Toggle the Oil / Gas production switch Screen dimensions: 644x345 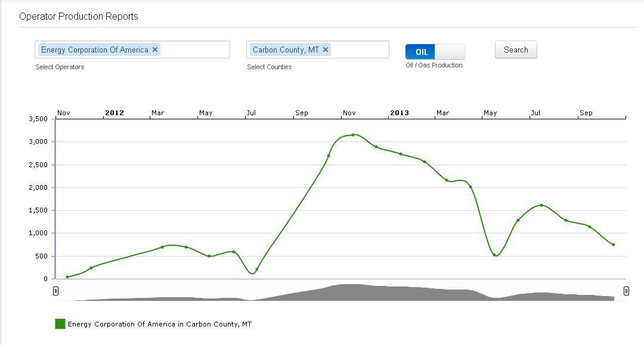pyautogui.click(x=435, y=52)
